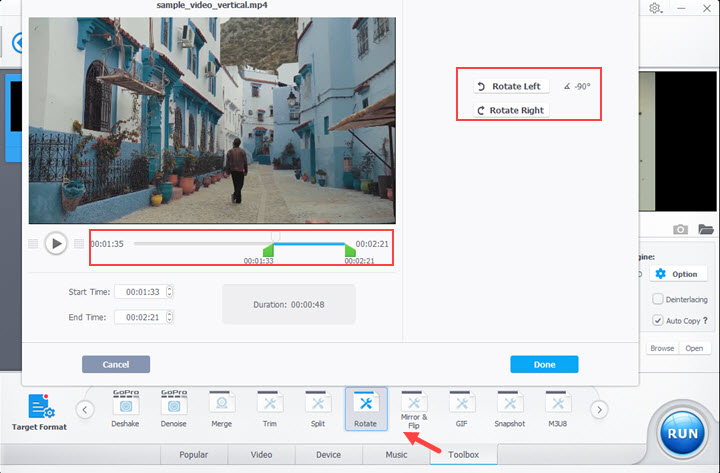Open the Merge tool
This screenshot has height=473, width=720.
coord(221,409)
